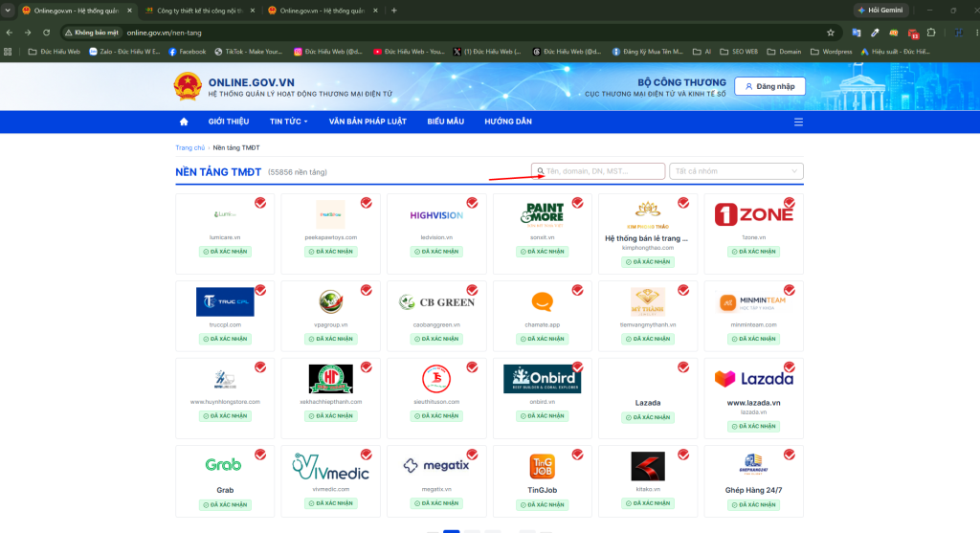This screenshot has height=533, width=980.
Task: Open the YouTube Đức Hiếu Web bookmark
Action: (x=409, y=52)
